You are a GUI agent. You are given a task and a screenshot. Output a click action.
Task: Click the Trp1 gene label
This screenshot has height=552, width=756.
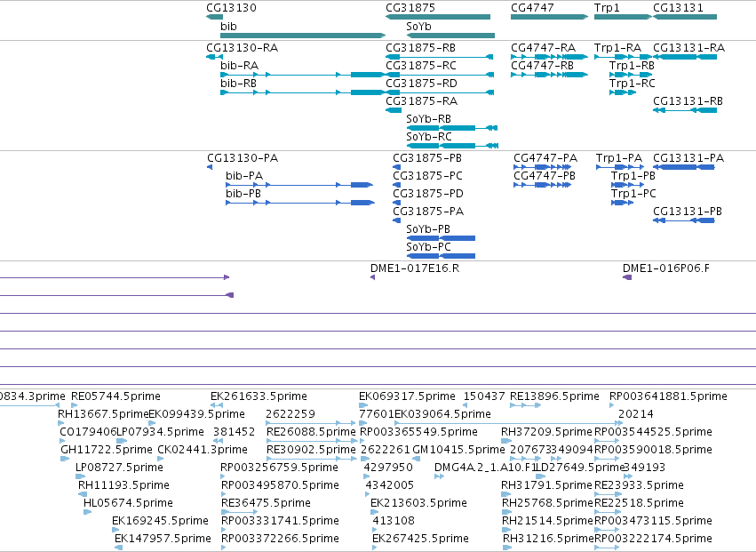point(607,8)
